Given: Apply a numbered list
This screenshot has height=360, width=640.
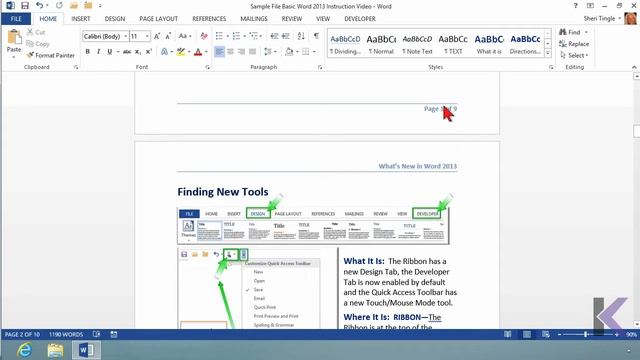Looking at the screenshot, I should coord(236,36).
